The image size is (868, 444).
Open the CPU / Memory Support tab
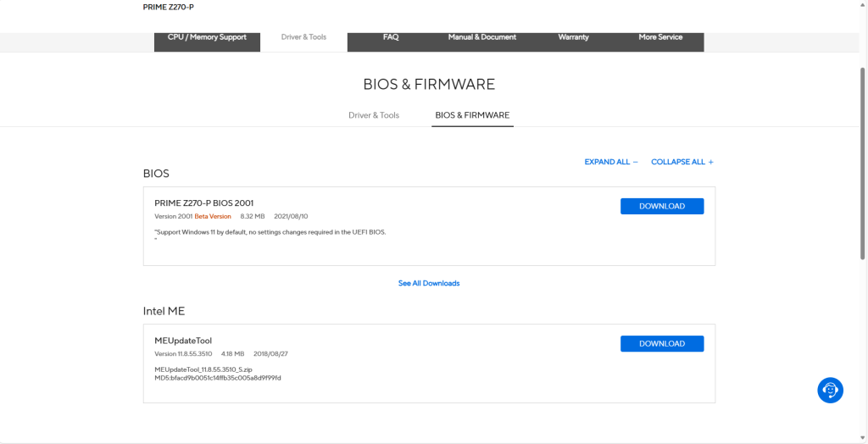pyautogui.click(x=207, y=37)
